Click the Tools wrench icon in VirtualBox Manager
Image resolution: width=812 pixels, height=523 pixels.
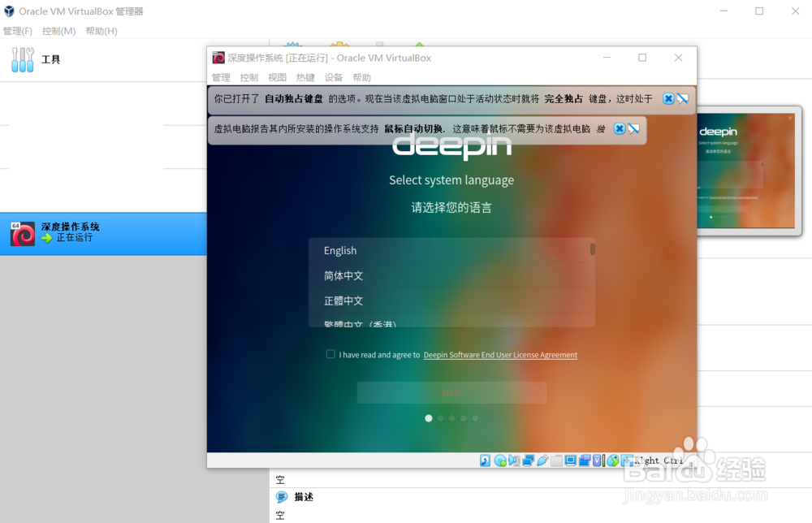22,59
